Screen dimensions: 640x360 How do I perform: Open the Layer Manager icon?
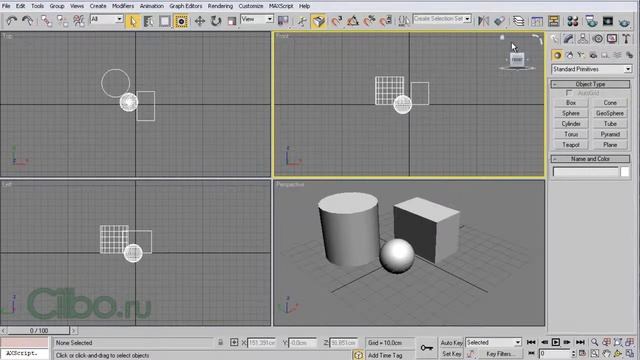518,21
